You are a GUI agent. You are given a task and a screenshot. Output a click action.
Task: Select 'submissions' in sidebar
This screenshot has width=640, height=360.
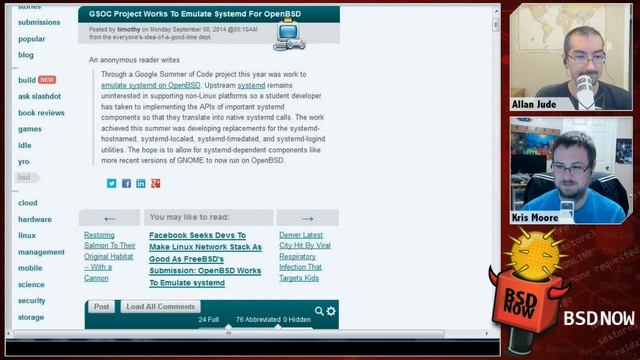click(39, 22)
